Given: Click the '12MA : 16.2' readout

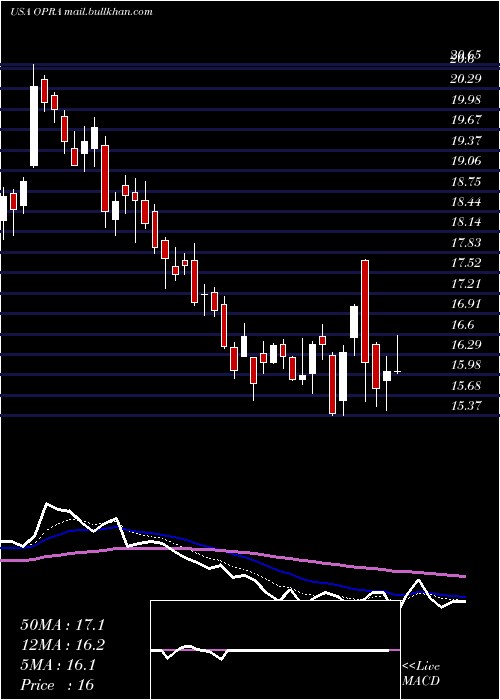Looking at the screenshot, I should 62,645.
